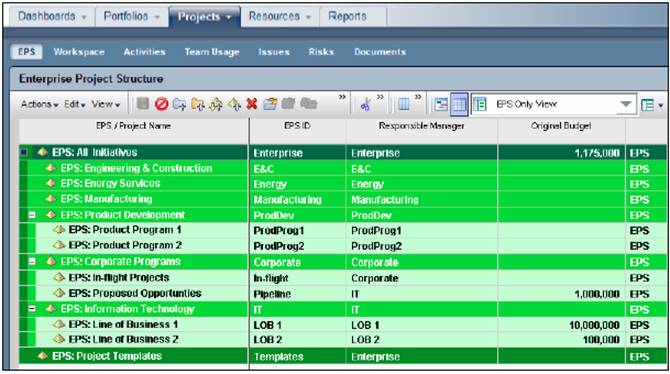Switch to the Gantt chart view icon
670x374 pixels.
[441, 104]
